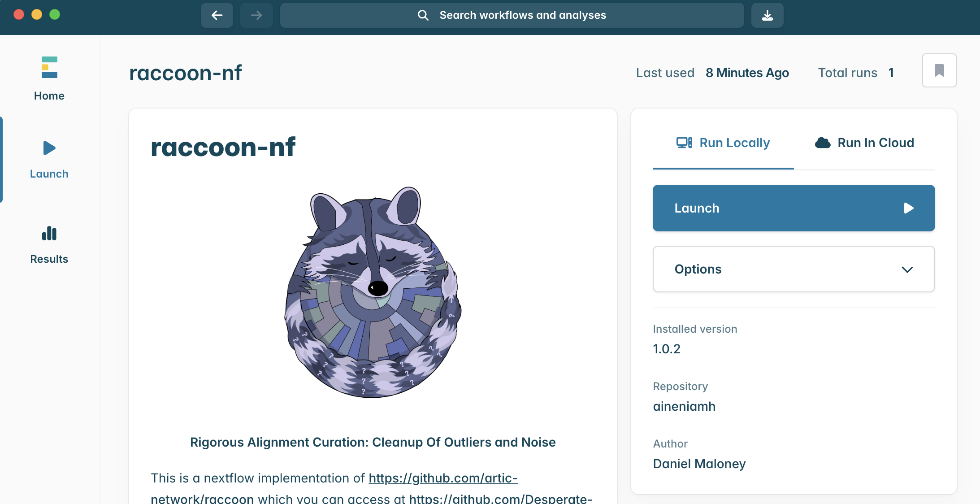Expand the Options dropdown
The image size is (980, 504).
794,269
